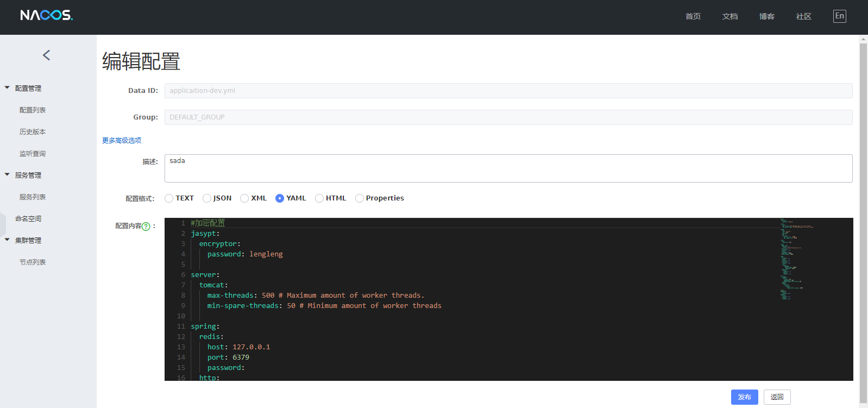Screen dimensions: 868x408
Task: Click the 'host: 127.0.0.1' line
Action: coord(238,347)
